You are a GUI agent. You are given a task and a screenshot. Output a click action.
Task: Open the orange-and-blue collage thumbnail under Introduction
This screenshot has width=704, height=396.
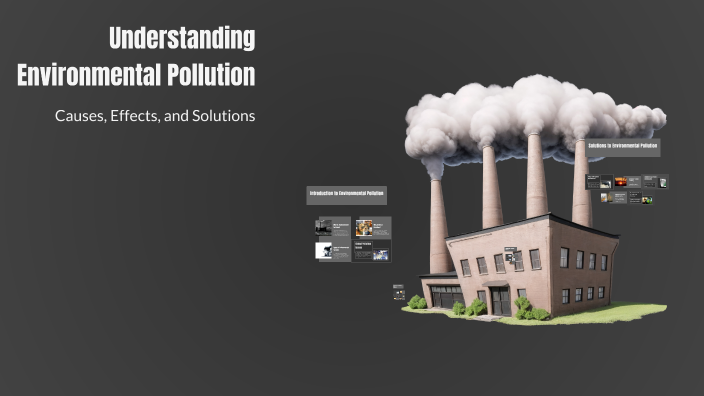click(364, 228)
